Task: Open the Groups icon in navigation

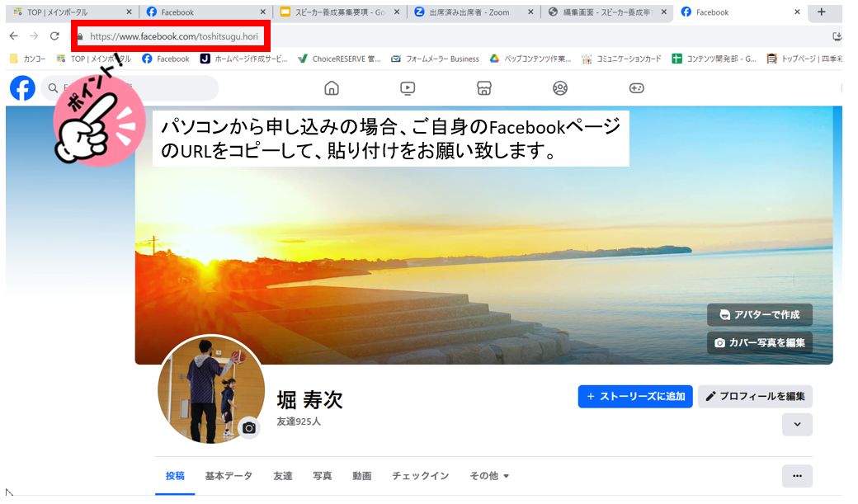Action: point(560,88)
